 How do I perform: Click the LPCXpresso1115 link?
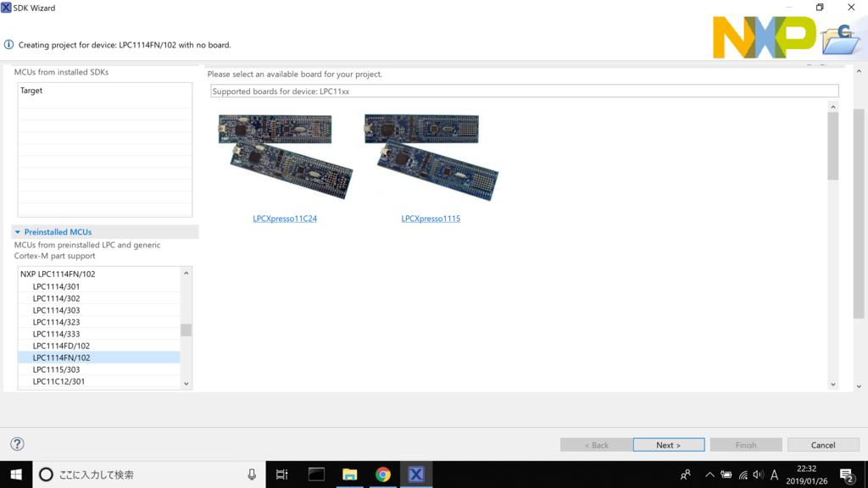click(x=431, y=219)
